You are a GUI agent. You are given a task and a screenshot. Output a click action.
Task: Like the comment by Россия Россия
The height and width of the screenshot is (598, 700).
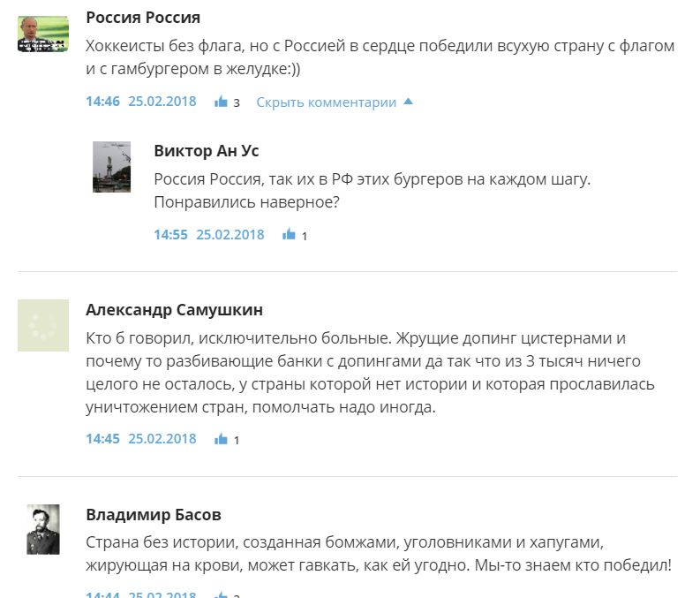tap(221, 102)
